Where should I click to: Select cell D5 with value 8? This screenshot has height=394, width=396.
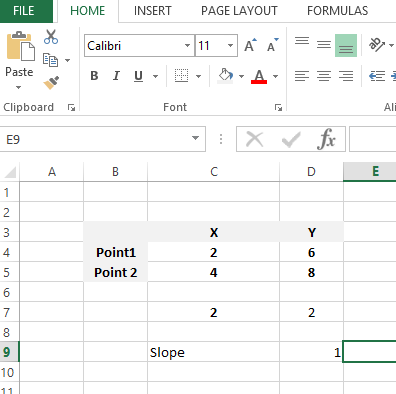click(311, 272)
